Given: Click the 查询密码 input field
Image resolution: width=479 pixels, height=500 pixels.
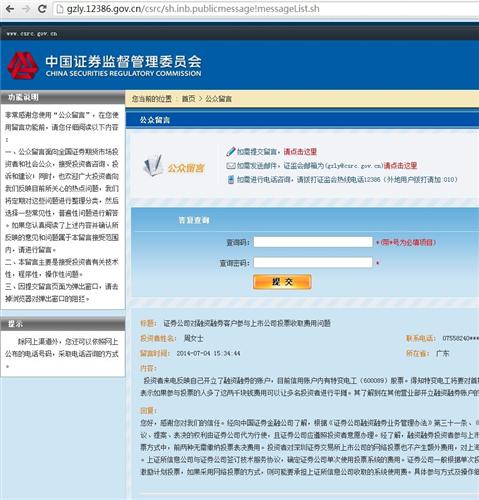Looking at the screenshot, I should pyautogui.click(x=313, y=262).
